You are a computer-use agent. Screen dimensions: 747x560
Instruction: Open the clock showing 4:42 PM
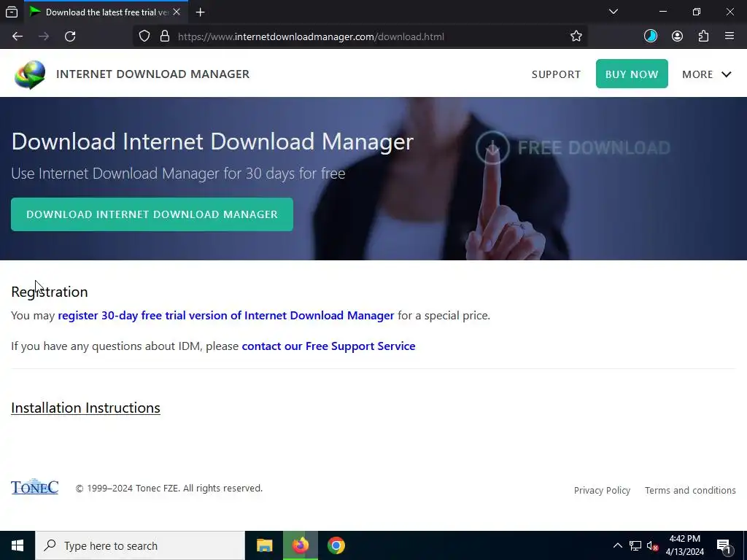point(684,545)
